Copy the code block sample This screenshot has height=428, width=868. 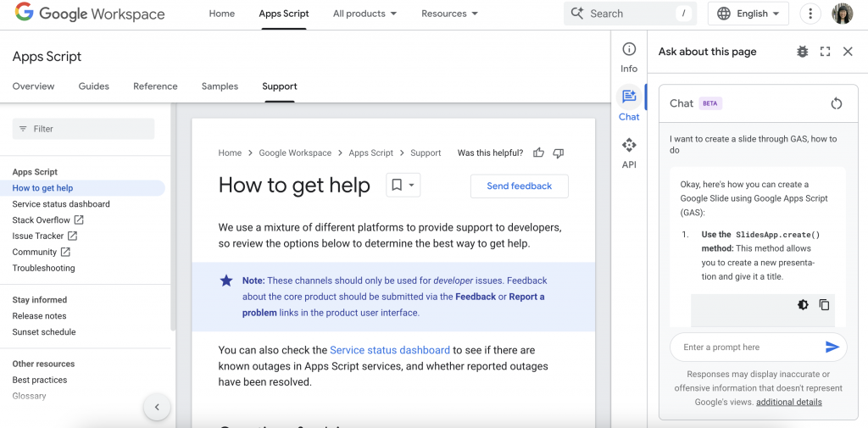point(824,304)
